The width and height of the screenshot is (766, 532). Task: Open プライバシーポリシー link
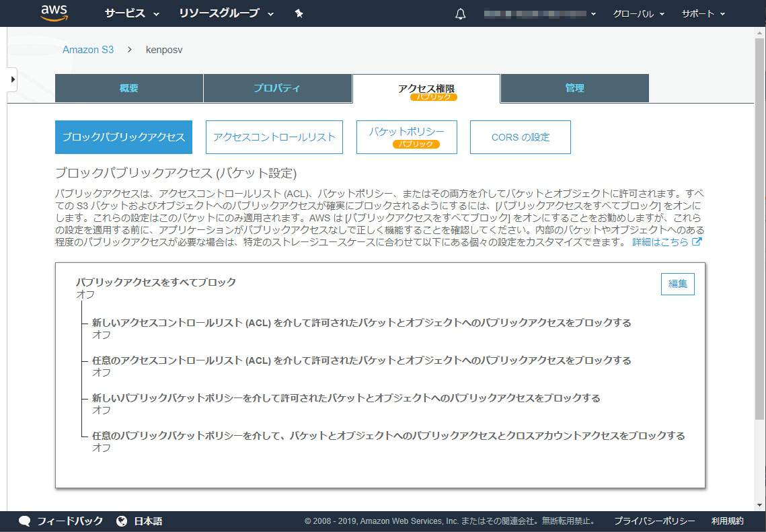click(654, 521)
